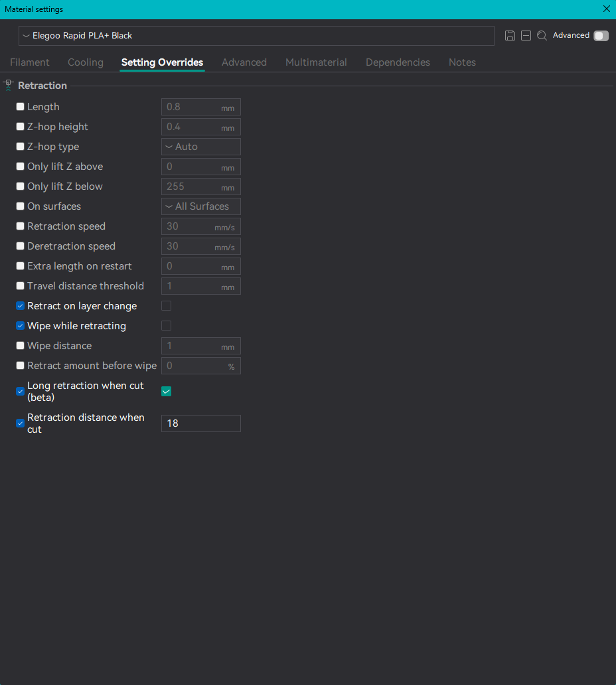Enable the Length override checkbox
Viewport: 616px width, 685px height.
(x=20, y=107)
